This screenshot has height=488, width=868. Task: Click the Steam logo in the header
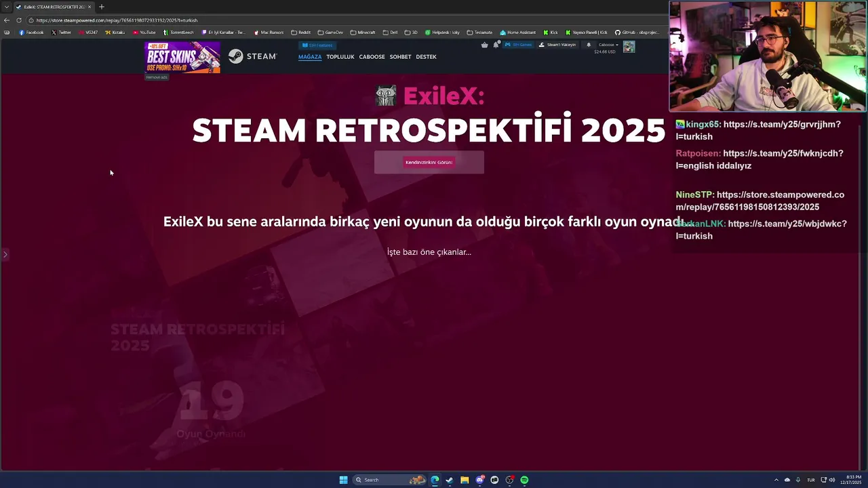252,56
